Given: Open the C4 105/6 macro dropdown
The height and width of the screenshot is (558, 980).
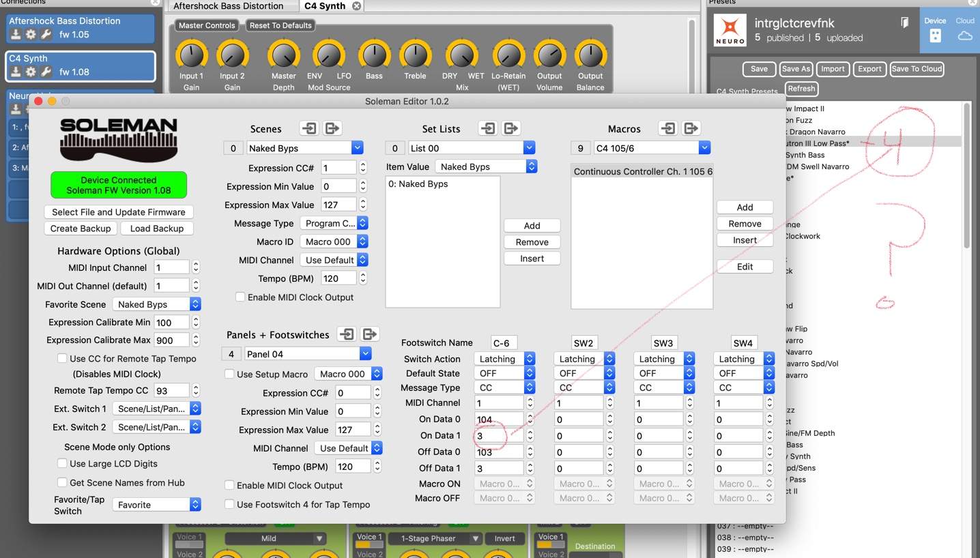Looking at the screenshot, I should 652,147.
